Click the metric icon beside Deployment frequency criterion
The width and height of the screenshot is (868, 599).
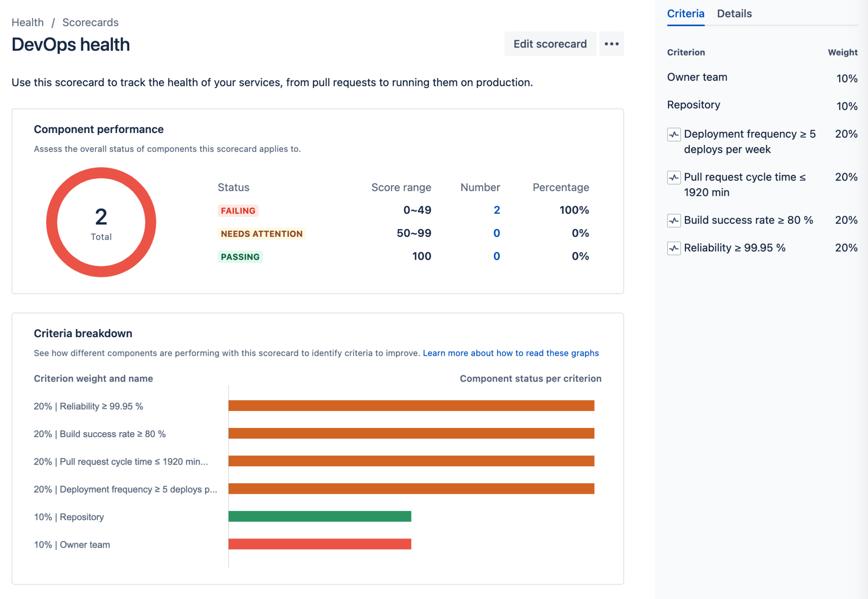point(673,135)
